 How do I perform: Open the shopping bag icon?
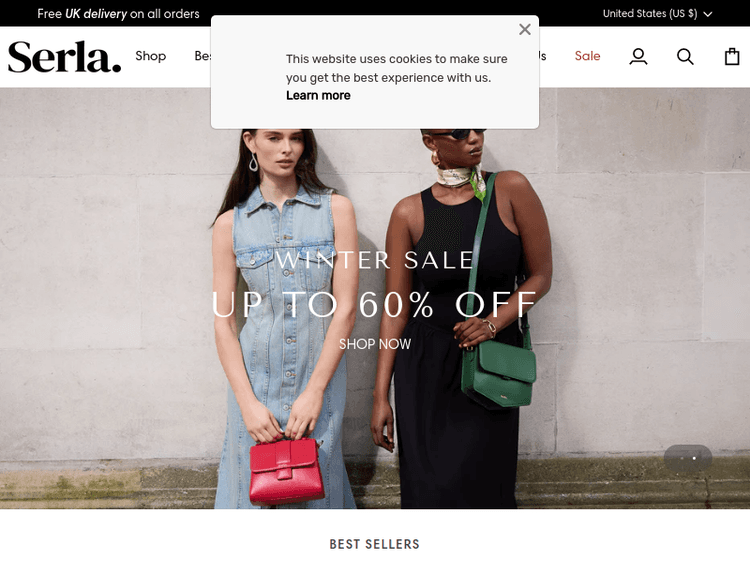pos(732,56)
